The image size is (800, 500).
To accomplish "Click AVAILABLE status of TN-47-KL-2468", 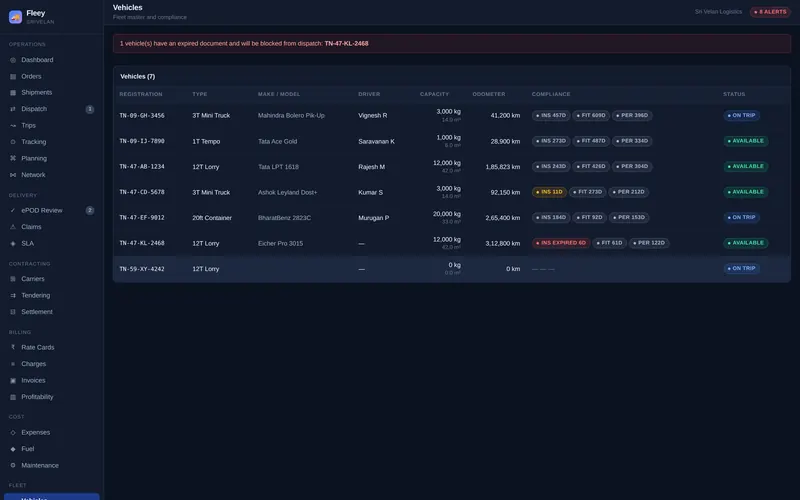I will click(745, 243).
